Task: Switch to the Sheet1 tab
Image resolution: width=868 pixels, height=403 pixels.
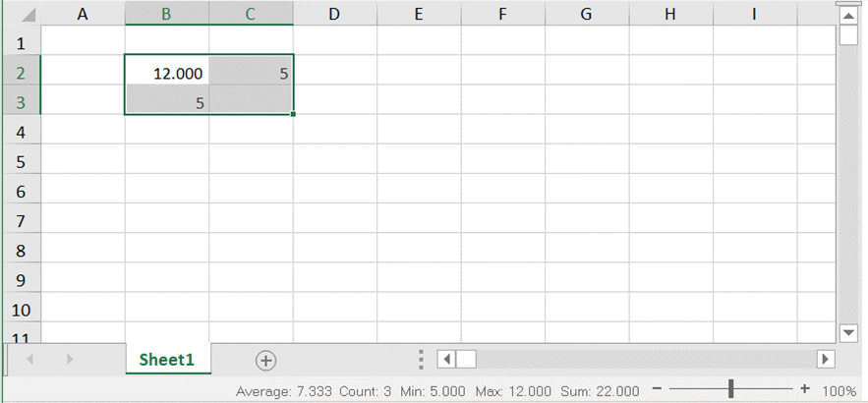Action: click(166, 360)
